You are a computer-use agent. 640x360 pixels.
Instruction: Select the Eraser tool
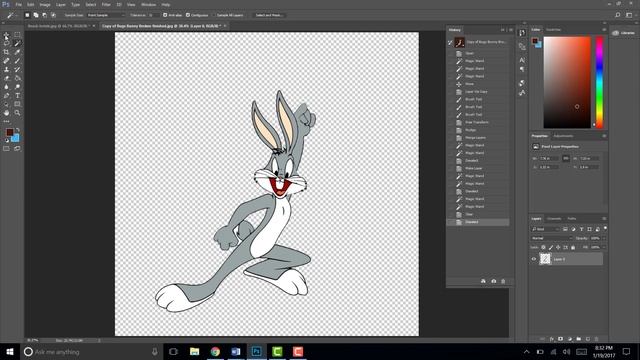[6, 78]
